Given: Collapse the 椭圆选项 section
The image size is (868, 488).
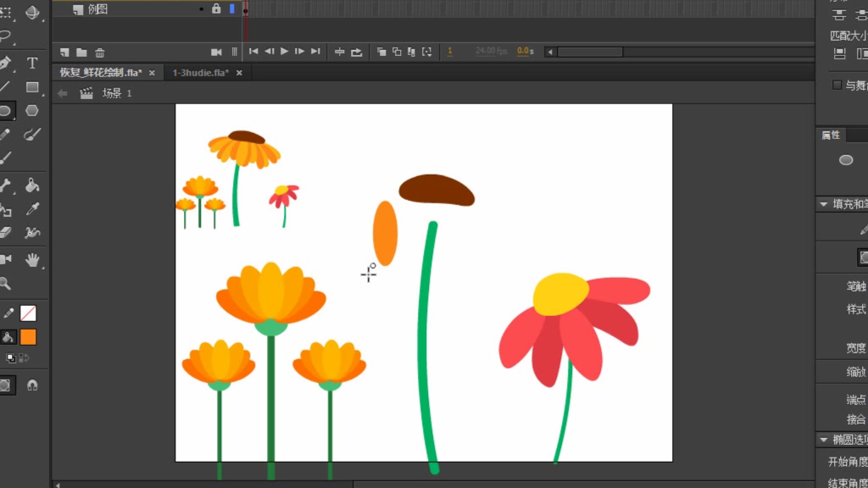Looking at the screenshot, I should (x=823, y=440).
